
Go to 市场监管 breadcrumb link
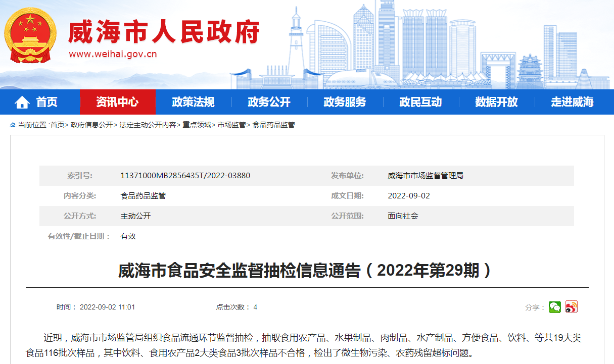231,125
